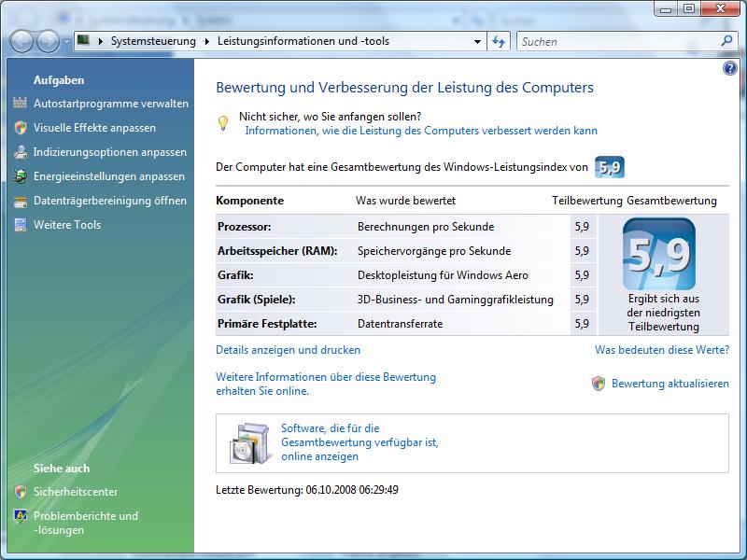Click the small 5,9 score badge
The width and height of the screenshot is (747, 560).
tap(610, 167)
